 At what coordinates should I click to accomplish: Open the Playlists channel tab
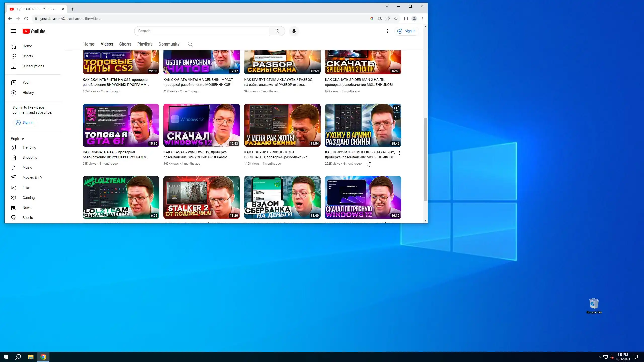tap(145, 44)
